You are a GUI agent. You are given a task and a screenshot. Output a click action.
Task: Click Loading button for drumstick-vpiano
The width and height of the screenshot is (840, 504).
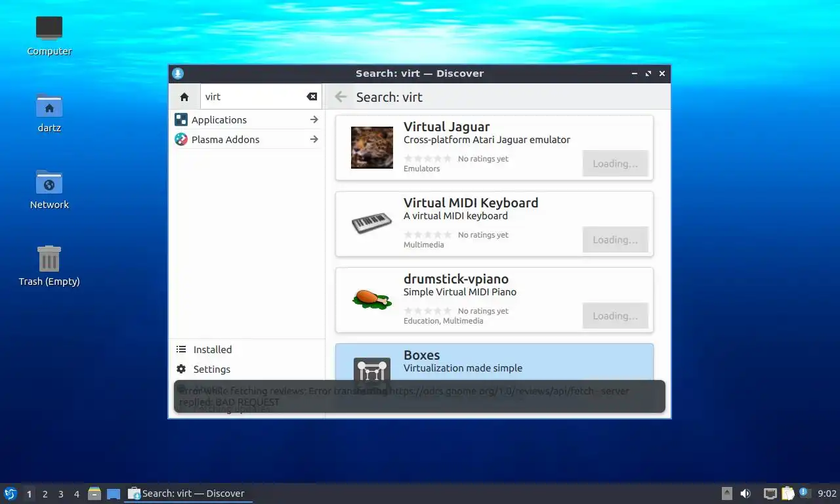[615, 316]
